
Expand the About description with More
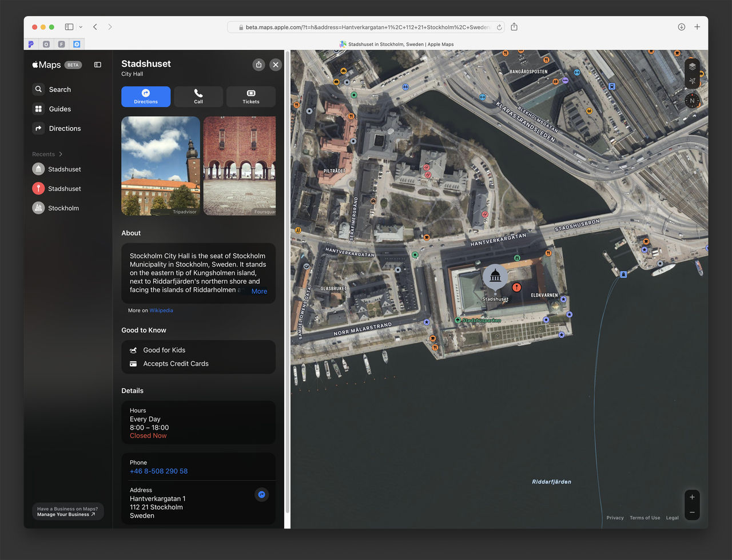coord(259,291)
